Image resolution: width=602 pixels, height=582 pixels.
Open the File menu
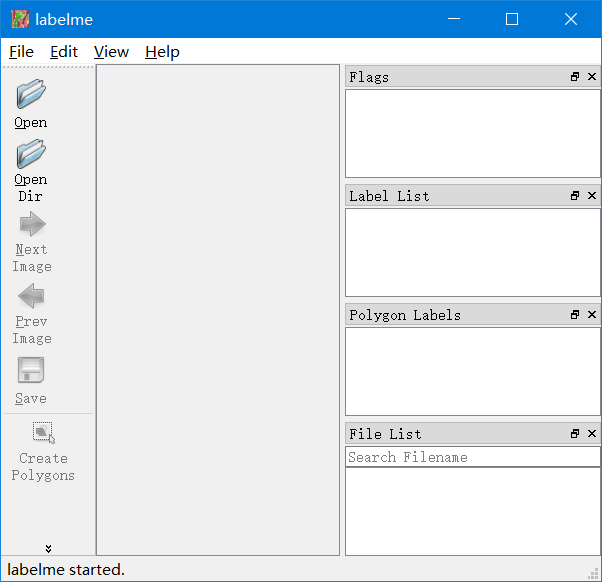click(22, 51)
